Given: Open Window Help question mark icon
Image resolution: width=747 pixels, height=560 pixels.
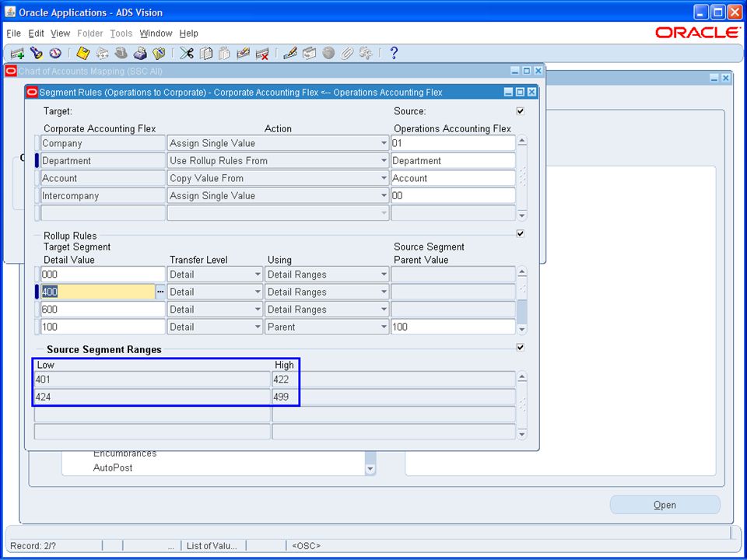Looking at the screenshot, I should click(x=394, y=53).
